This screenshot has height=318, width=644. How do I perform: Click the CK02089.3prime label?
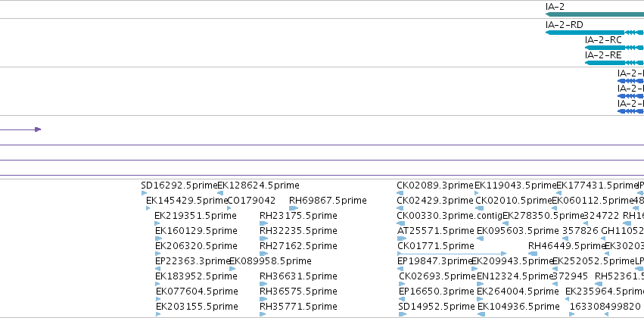[x=435, y=185]
